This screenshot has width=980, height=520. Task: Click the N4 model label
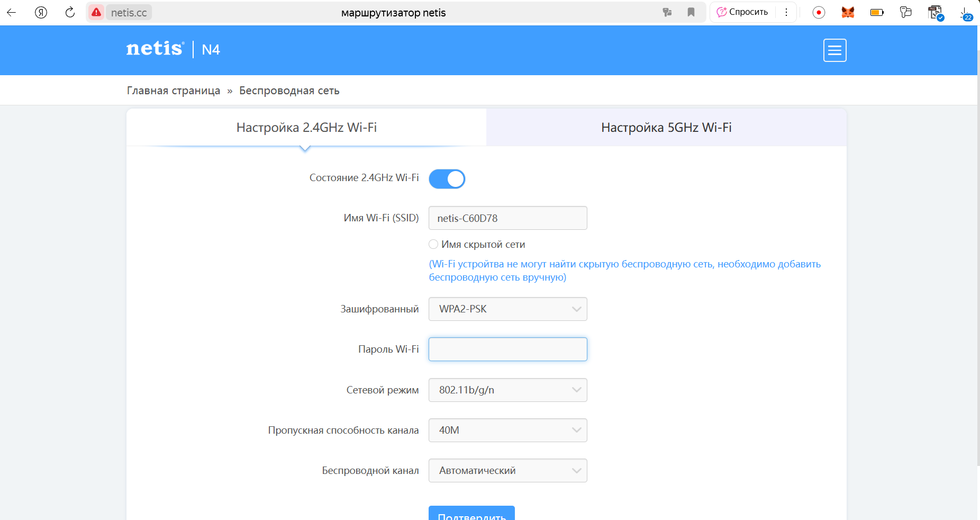point(211,49)
